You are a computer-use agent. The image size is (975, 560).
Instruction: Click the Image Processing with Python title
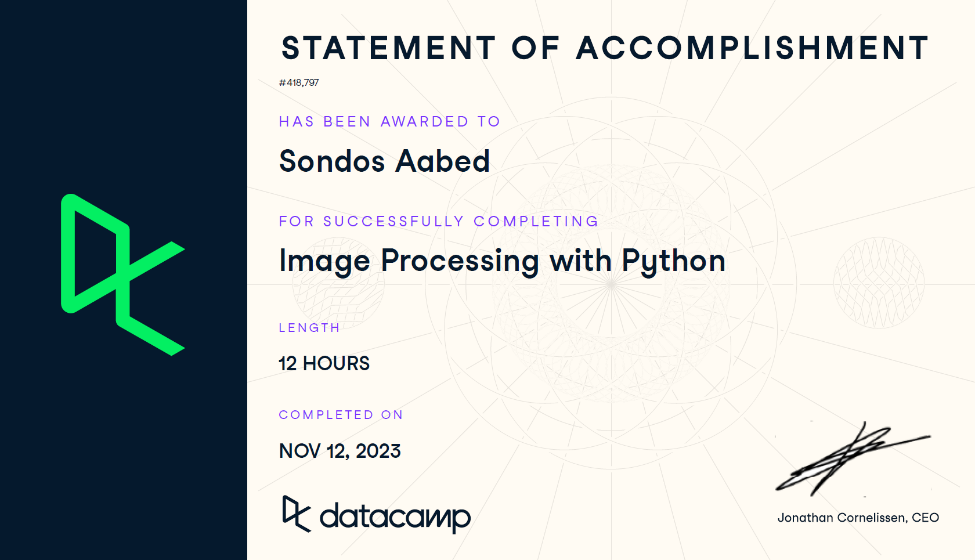(x=503, y=261)
